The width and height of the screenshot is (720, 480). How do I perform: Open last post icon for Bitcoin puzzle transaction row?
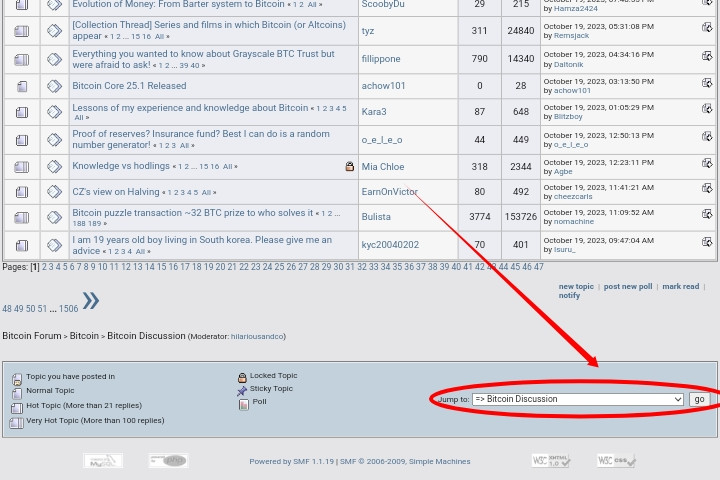pyautogui.click(x=707, y=214)
